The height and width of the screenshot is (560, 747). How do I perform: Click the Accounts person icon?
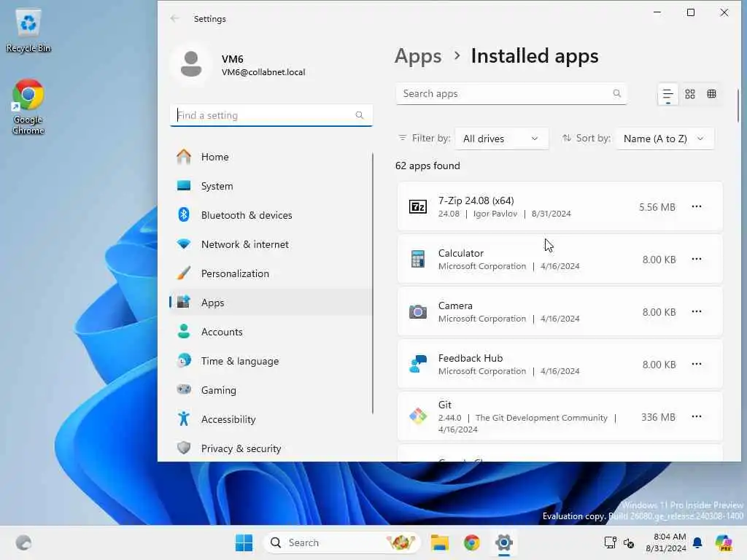pyautogui.click(x=183, y=332)
